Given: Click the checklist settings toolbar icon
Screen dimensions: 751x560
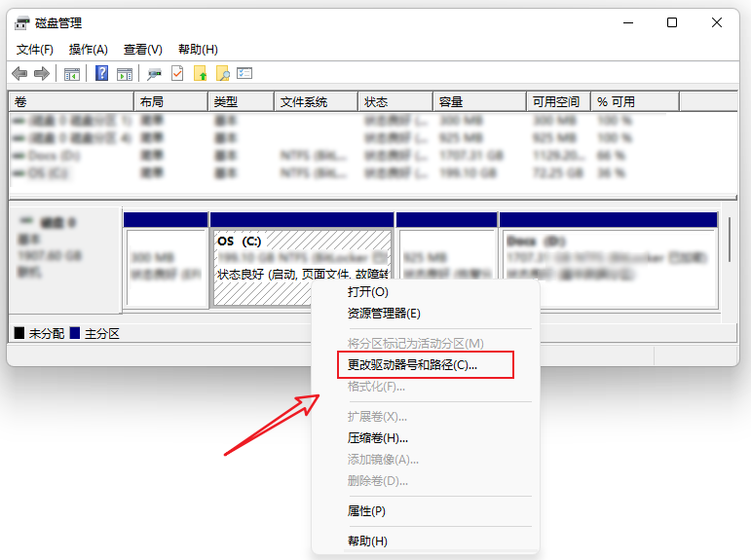Looking at the screenshot, I should (x=244, y=74).
